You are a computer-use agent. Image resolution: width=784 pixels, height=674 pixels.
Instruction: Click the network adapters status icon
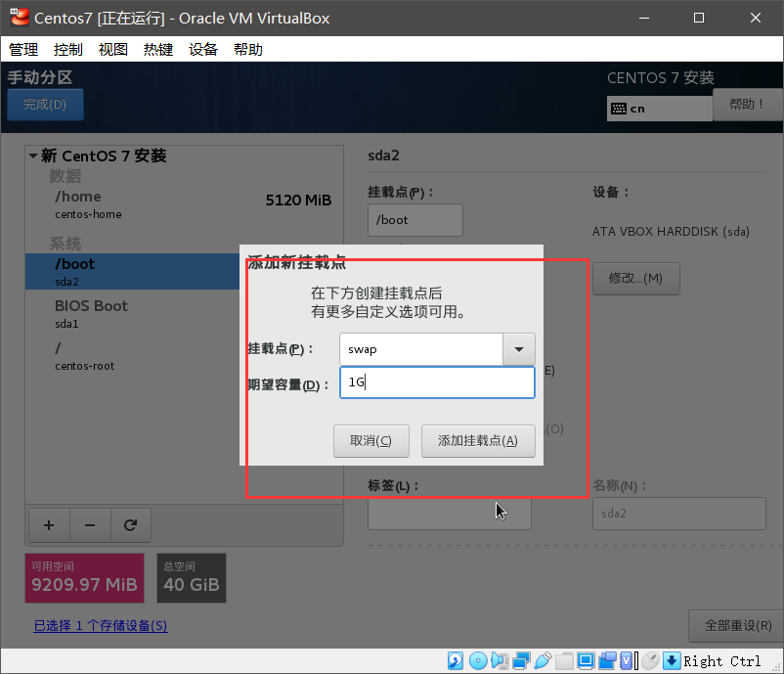519,660
